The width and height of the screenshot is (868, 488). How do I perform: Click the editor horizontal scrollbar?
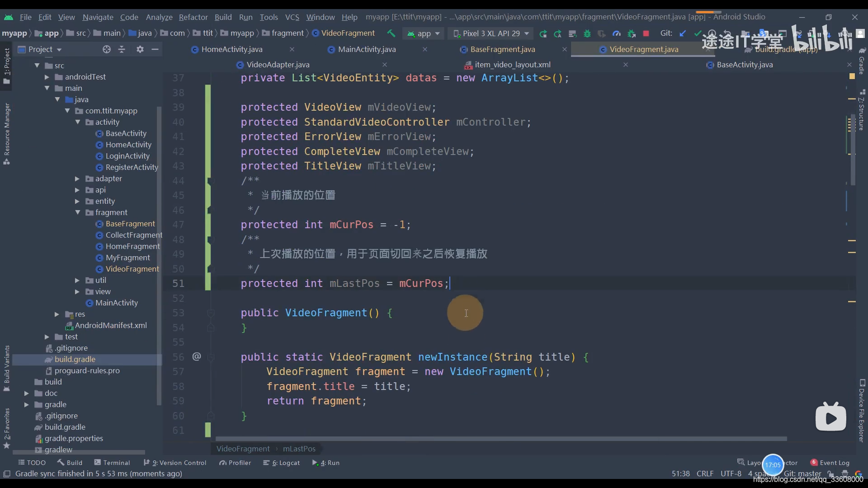pos(501,439)
